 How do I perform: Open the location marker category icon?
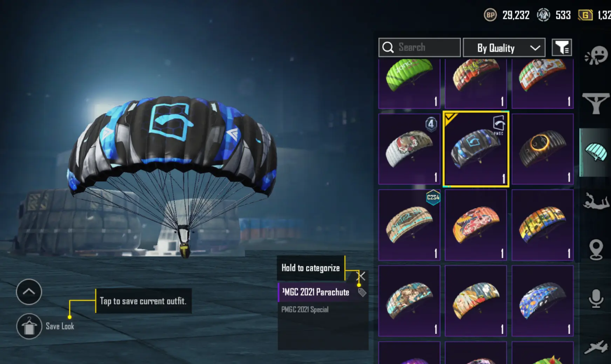(596, 250)
